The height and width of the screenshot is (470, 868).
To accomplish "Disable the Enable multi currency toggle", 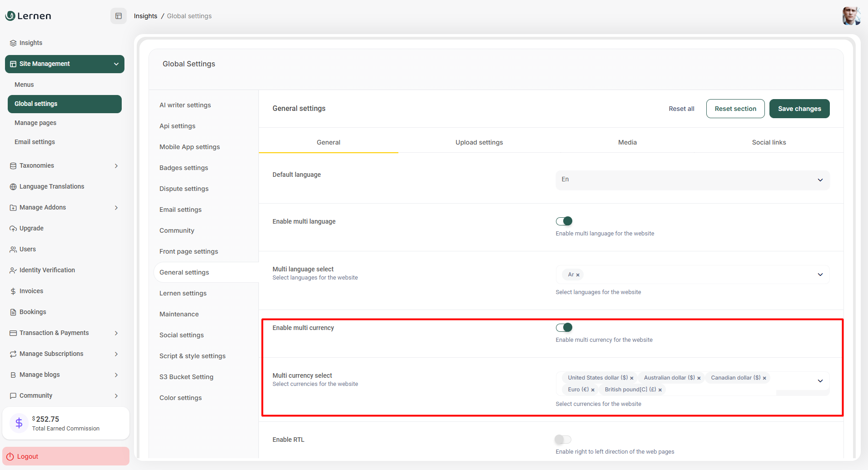I will tap(564, 328).
